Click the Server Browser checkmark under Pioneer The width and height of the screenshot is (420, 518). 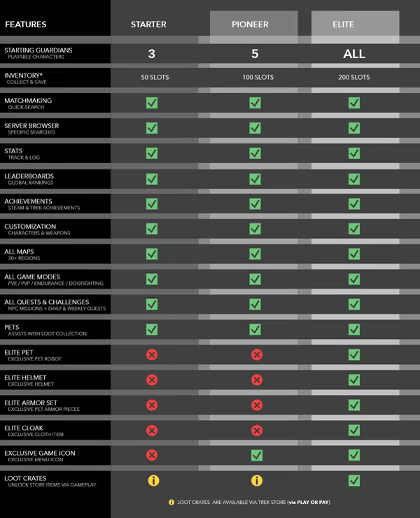[x=256, y=128]
